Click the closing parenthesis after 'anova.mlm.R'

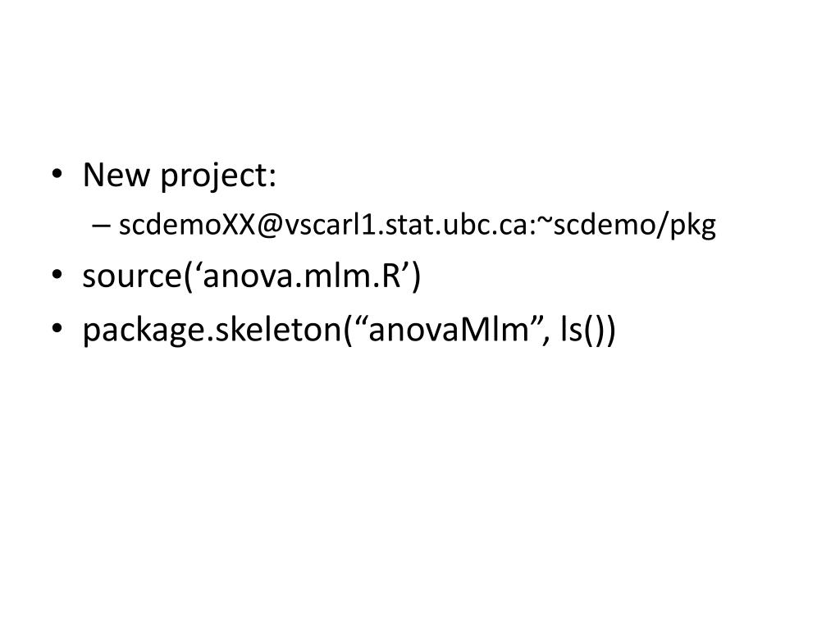point(415,277)
